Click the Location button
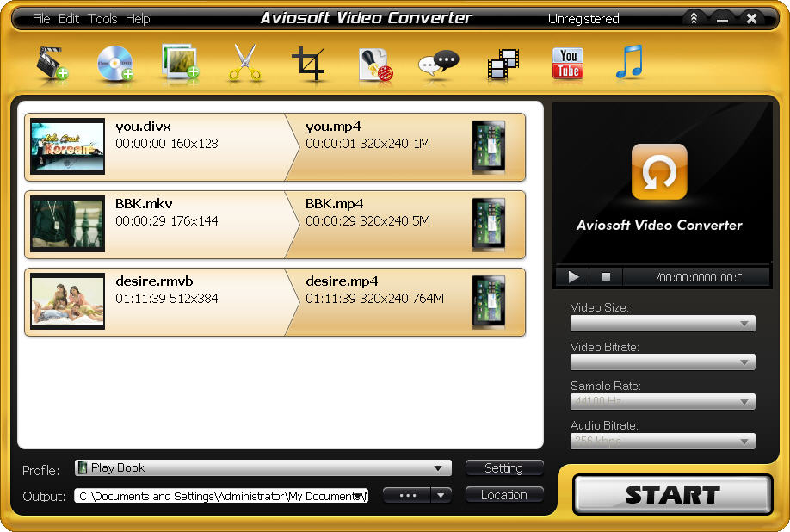 pyautogui.click(x=504, y=495)
